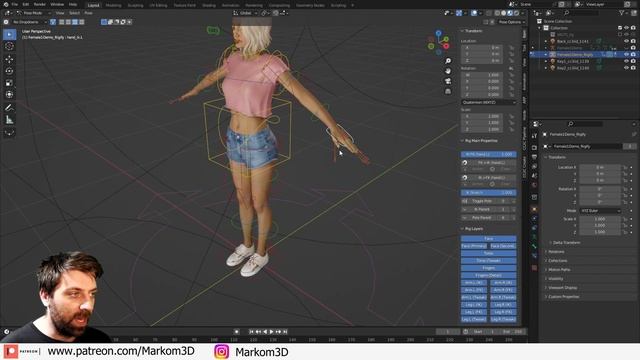Screen dimensions: 640x360
Task: Open the Edit menu
Action: pos(26,4)
